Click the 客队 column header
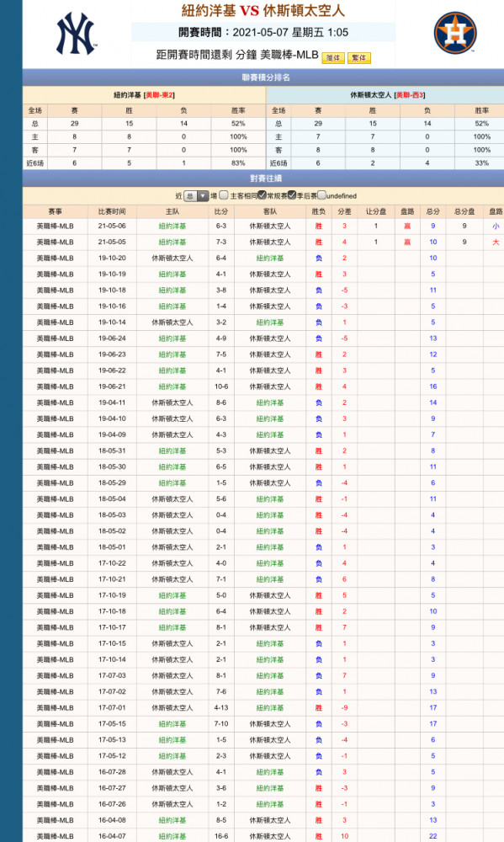 pyautogui.click(x=270, y=211)
